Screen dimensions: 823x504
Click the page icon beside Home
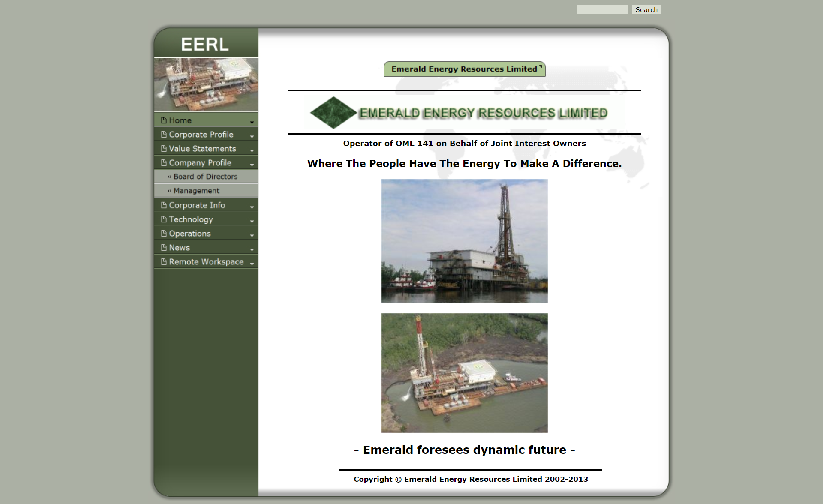pos(164,120)
